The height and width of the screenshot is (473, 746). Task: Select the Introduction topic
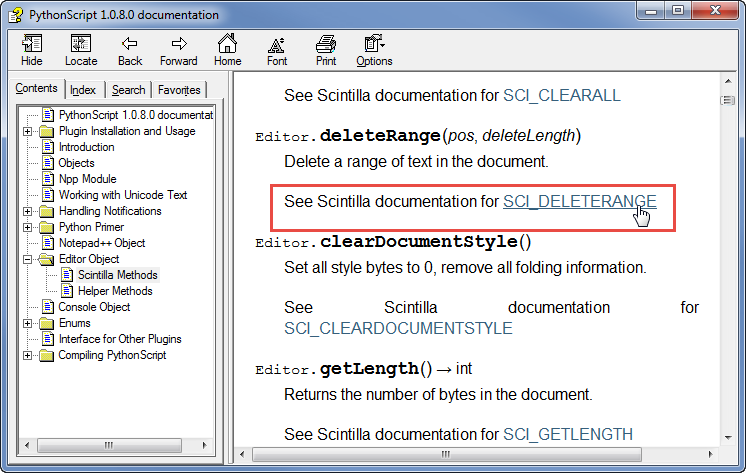pyautogui.click(x=87, y=147)
